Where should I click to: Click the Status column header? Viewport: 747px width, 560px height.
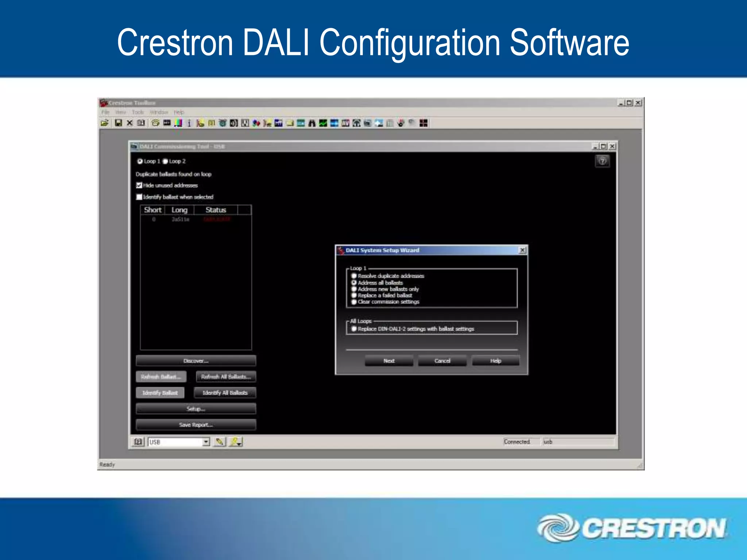coord(216,210)
